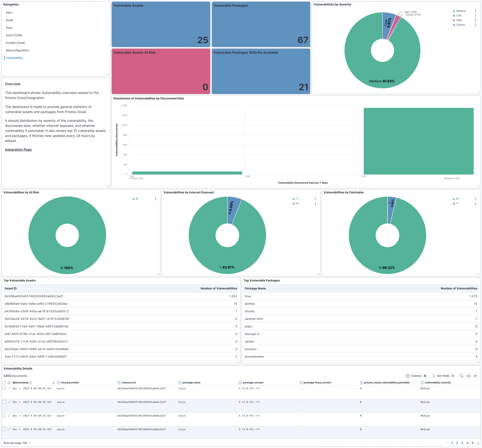This screenshot has width=482, height=448.
Task: Click the search magnifier in the documents table
Action: (461, 376)
